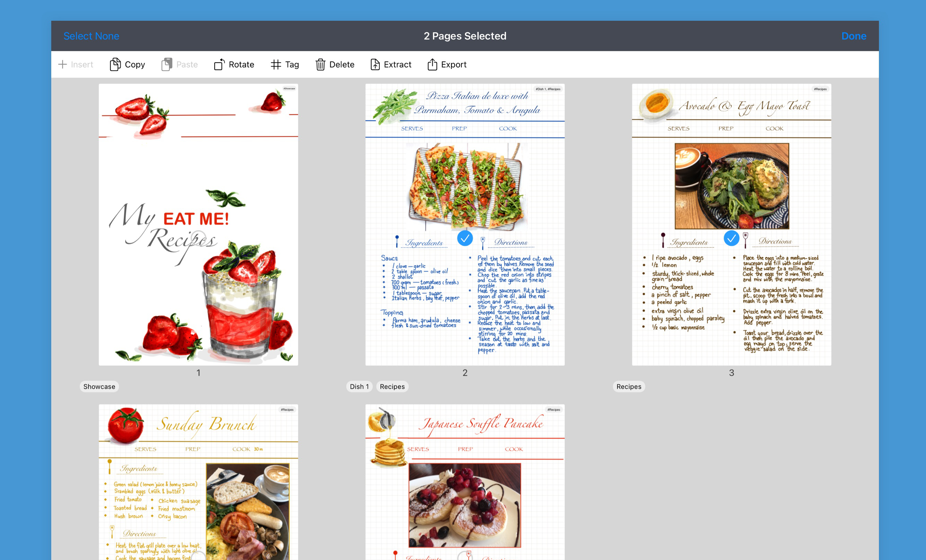The width and height of the screenshot is (926, 560).
Task: Deselect the Pizza Italian de luxe page
Action: point(465,238)
